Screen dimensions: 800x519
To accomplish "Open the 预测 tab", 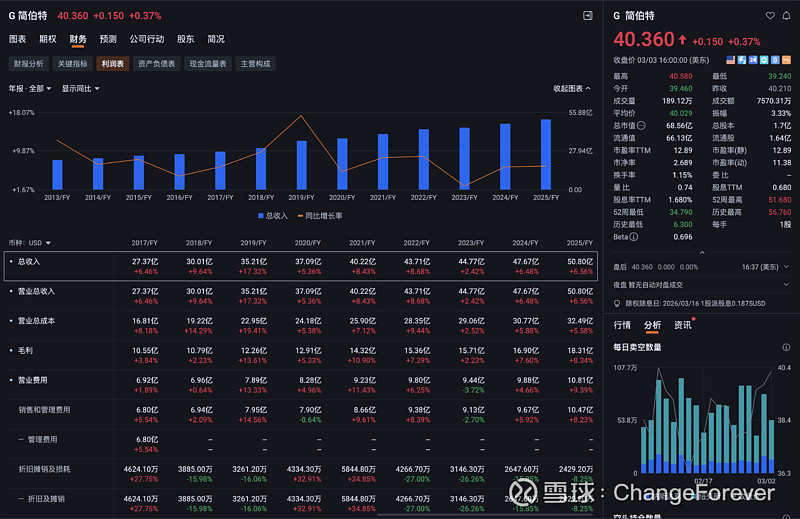I will (108, 39).
